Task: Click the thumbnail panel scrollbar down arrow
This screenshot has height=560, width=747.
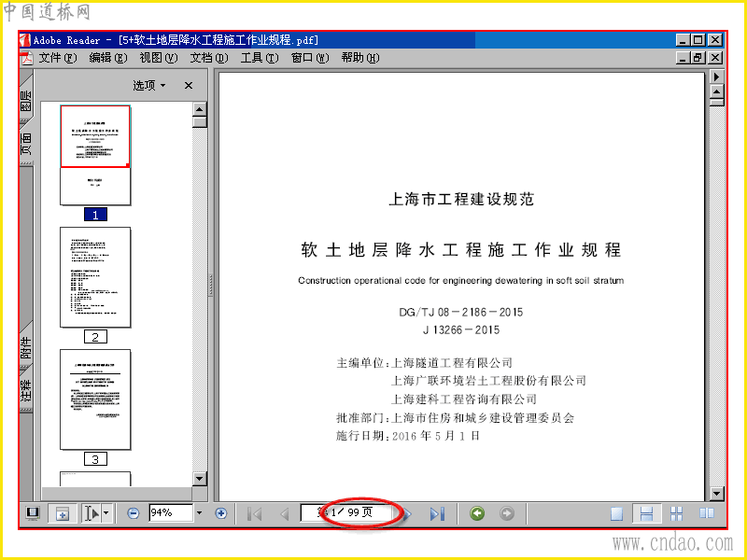Action: click(x=200, y=479)
